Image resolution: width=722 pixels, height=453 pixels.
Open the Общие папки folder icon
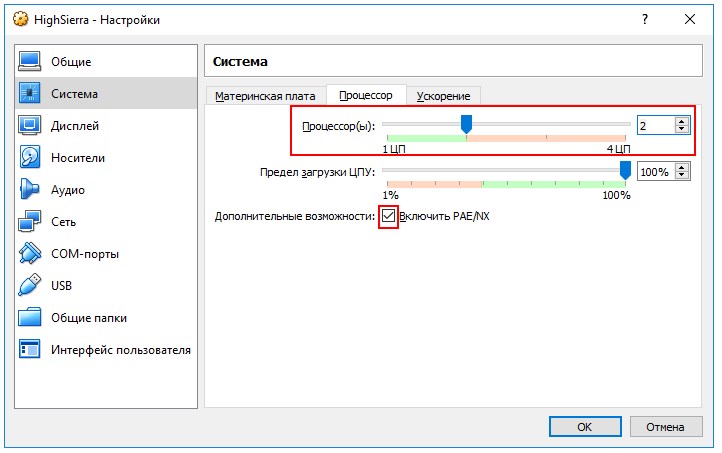(30, 318)
